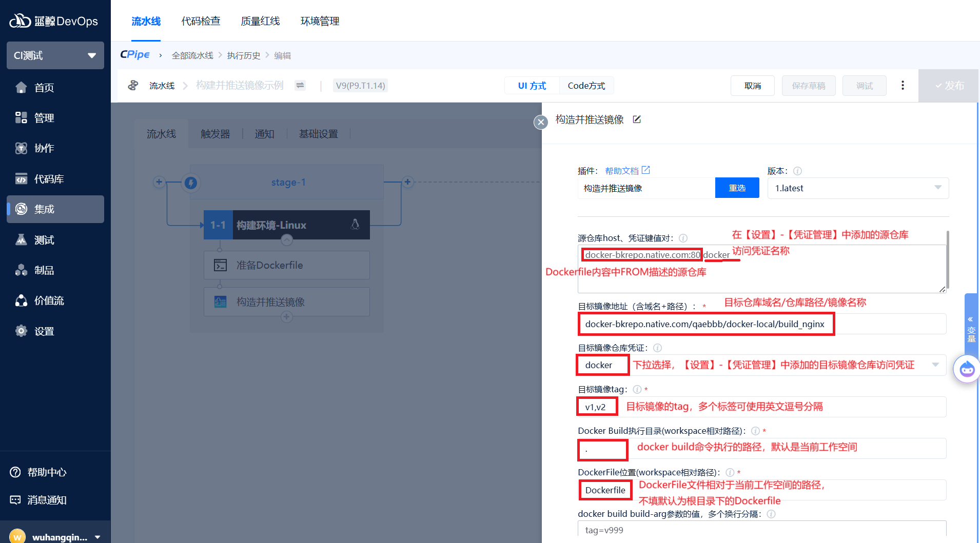This screenshot has height=543, width=980.
Task: Open the 质量红线 top navigation tab
Action: click(x=260, y=21)
